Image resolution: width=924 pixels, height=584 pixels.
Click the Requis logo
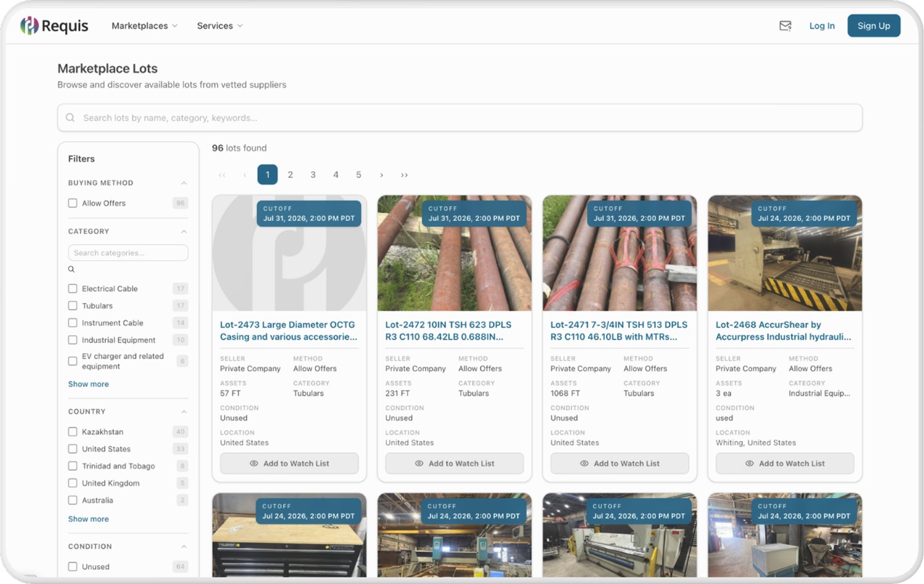click(x=54, y=26)
